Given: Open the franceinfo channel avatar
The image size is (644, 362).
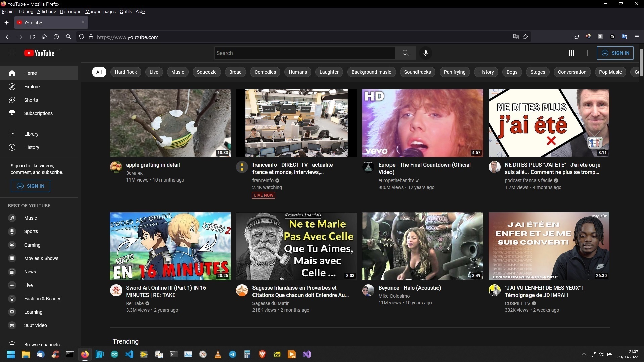Looking at the screenshot, I should 242,167.
